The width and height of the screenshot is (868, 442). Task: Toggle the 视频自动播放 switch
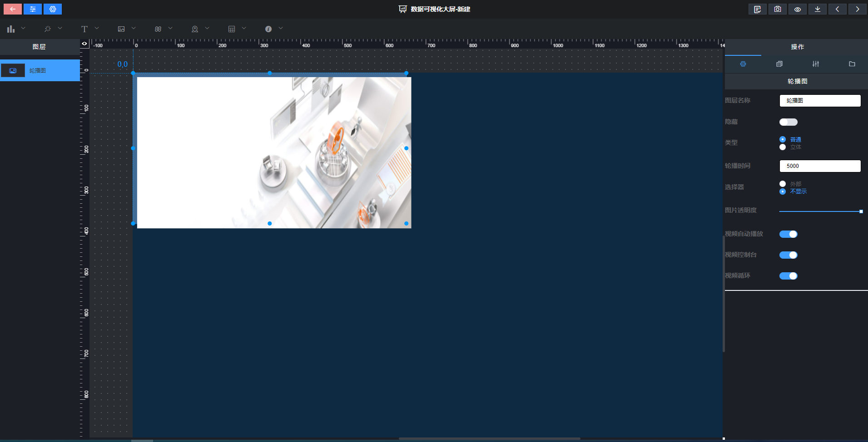point(789,234)
